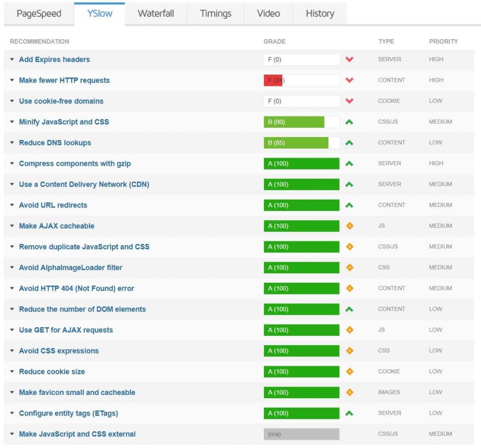Switch to the Waterfall tab

[x=155, y=14]
